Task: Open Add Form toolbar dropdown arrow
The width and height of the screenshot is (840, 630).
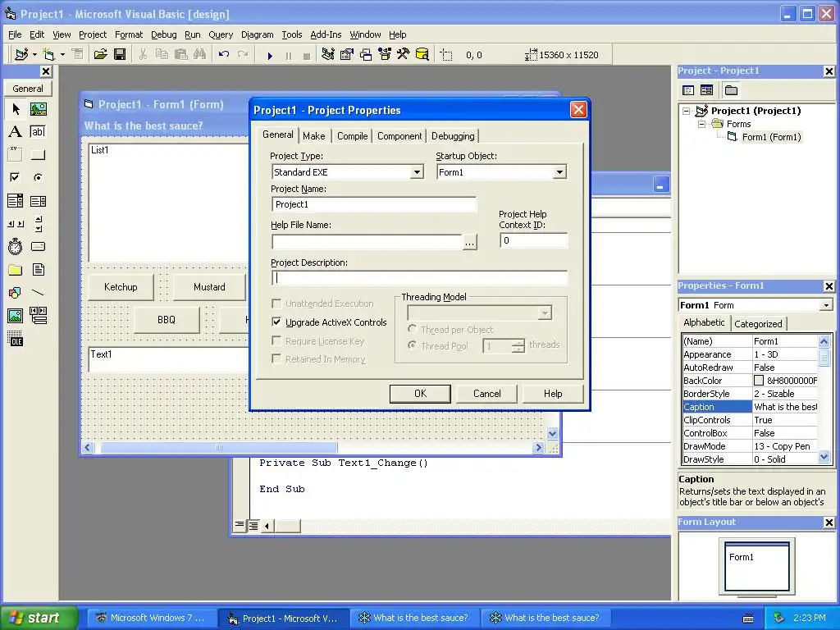Action: point(62,55)
